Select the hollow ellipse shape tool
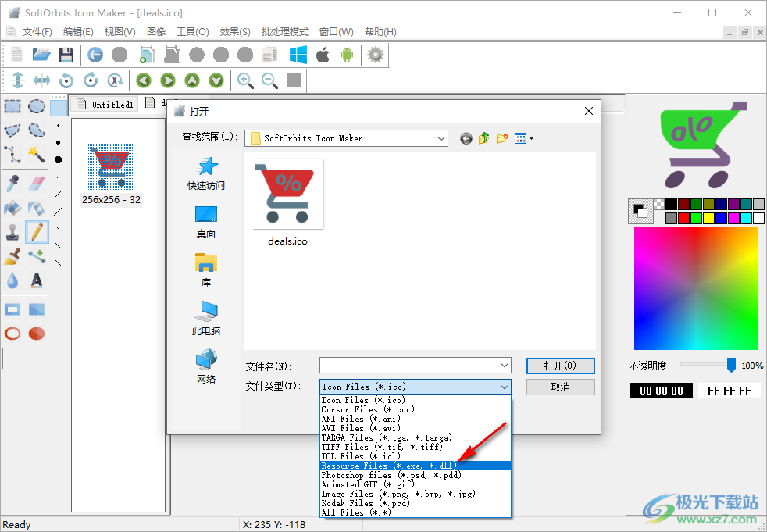 coord(12,334)
